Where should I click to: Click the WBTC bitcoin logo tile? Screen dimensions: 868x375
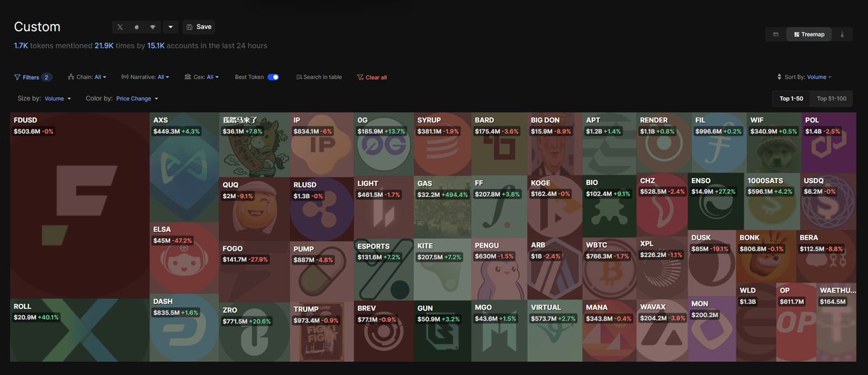(609, 269)
